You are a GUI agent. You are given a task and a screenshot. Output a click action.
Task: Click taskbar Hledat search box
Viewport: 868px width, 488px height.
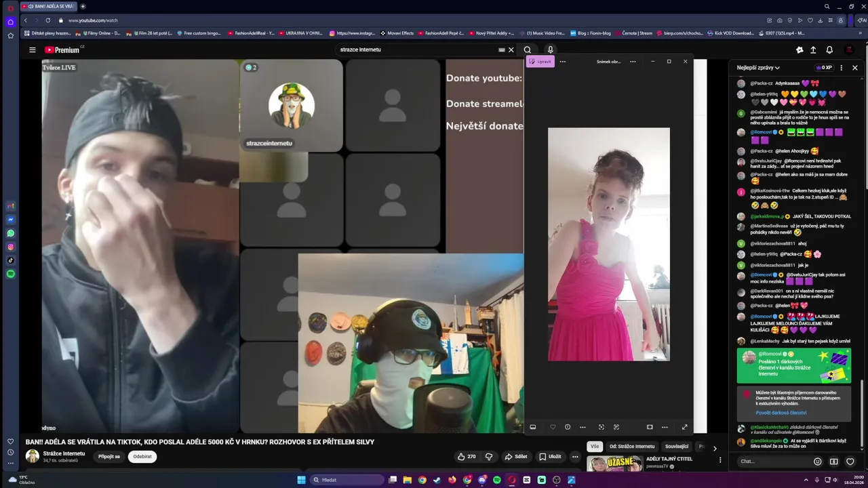(x=347, y=480)
